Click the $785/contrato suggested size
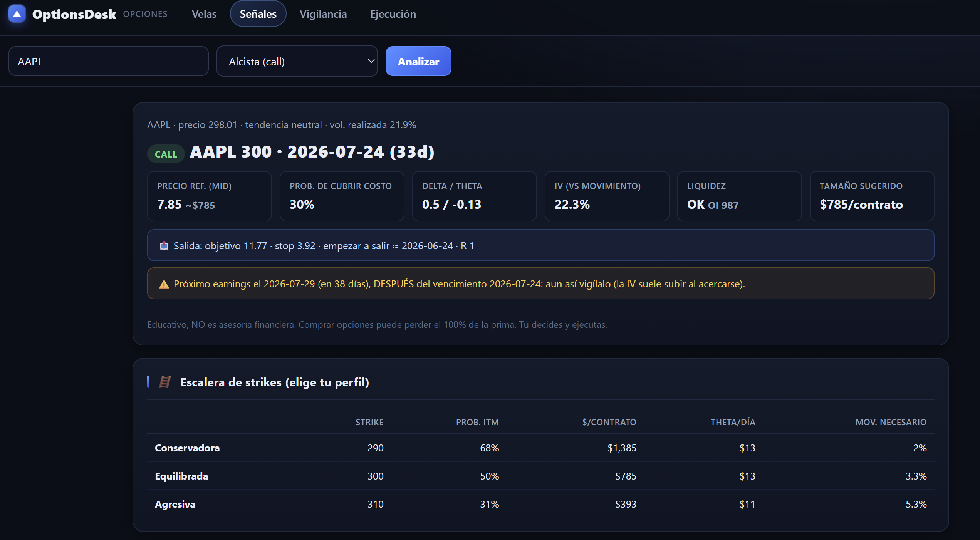The height and width of the screenshot is (540, 980). coord(861,204)
